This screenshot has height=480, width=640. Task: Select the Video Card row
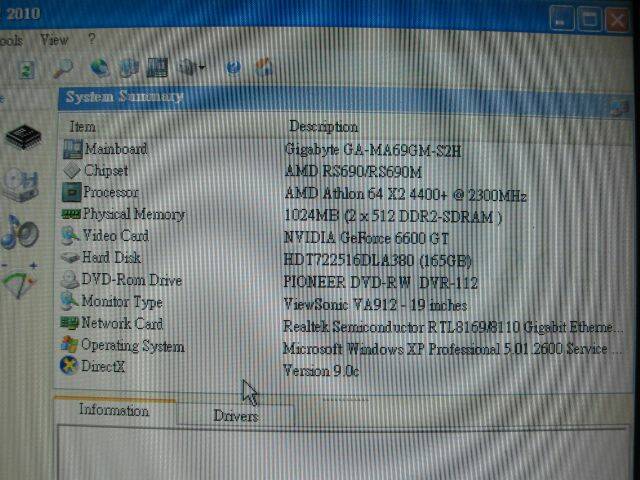coord(345,237)
